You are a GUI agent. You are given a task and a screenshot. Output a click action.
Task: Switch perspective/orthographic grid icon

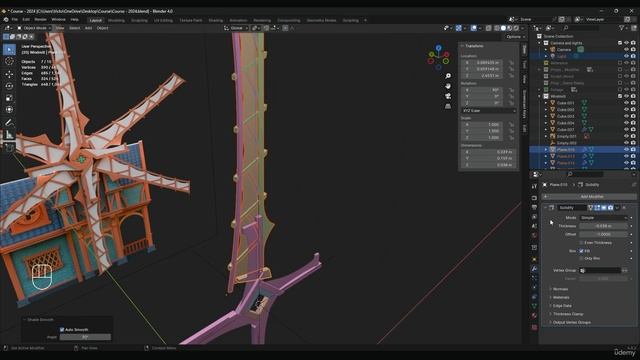click(448, 106)
